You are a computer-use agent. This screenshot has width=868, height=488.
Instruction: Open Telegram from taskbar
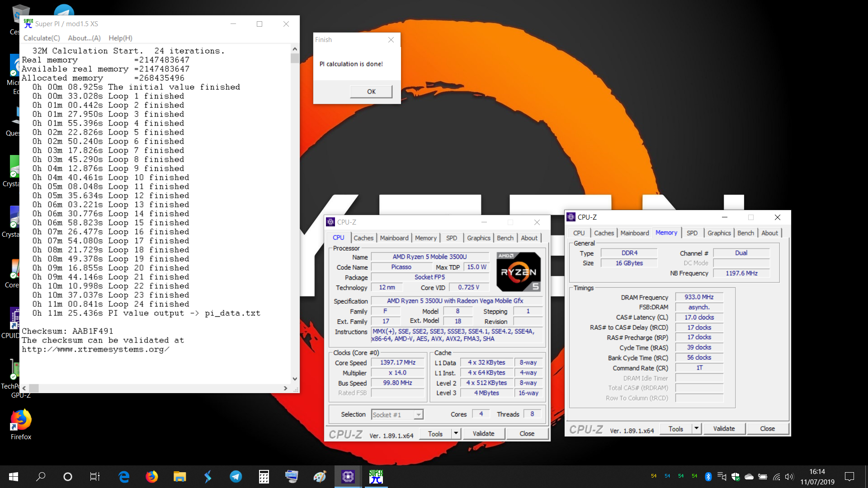tap(236, 477)
